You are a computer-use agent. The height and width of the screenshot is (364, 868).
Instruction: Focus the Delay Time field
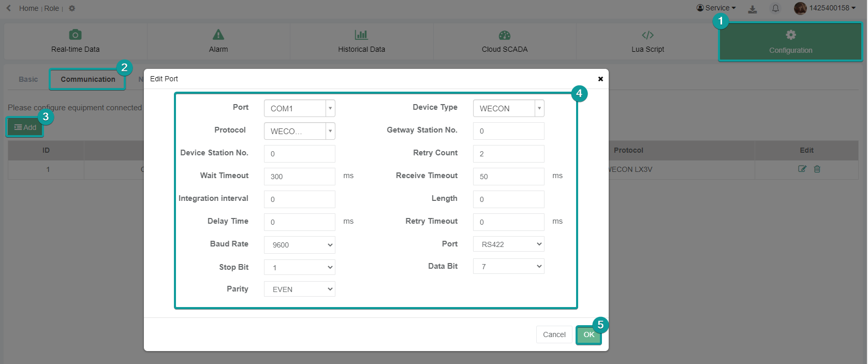[300, 222]
